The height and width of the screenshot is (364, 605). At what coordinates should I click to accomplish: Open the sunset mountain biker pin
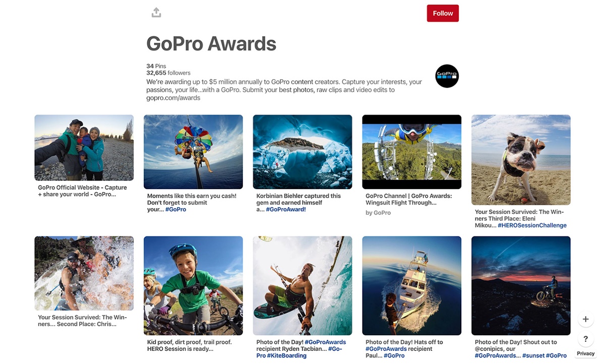click(521, 285)
